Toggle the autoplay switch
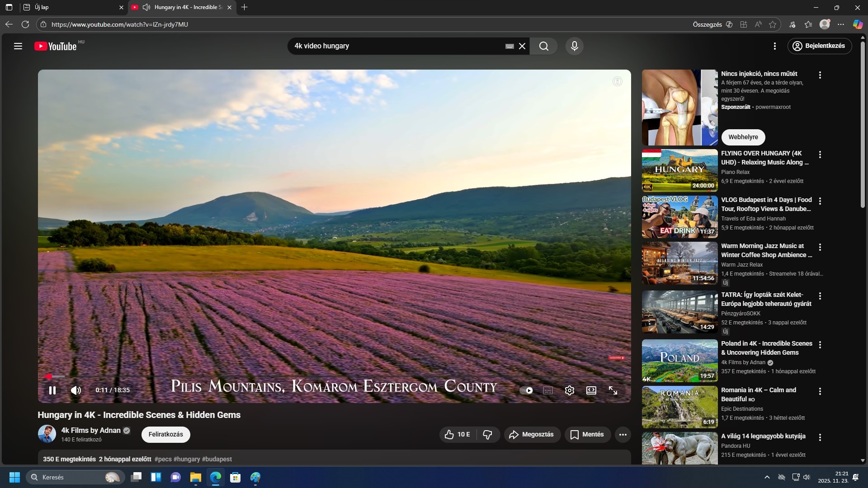This screenshot has width=868, height=488. coord(526,390)
